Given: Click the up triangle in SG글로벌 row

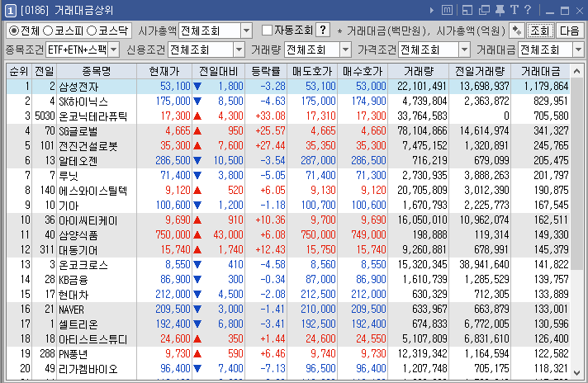Looking at the screenshot, I should pos(197,131).
